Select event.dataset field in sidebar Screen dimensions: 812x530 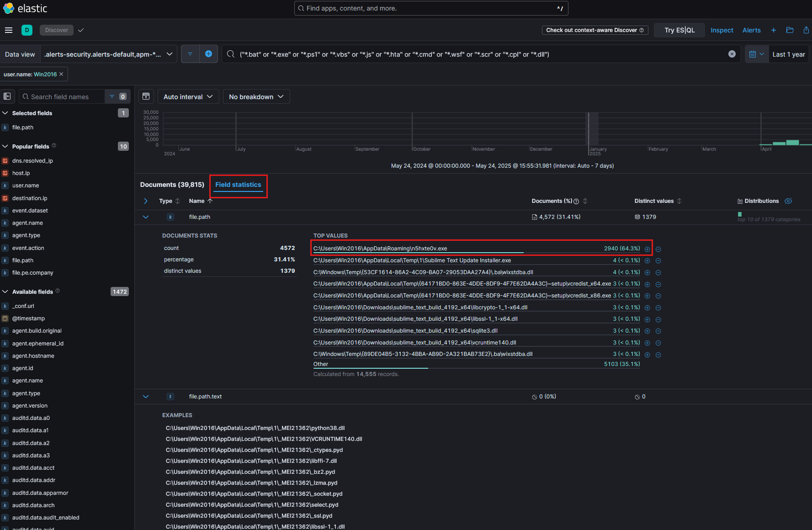click(30, 211)
